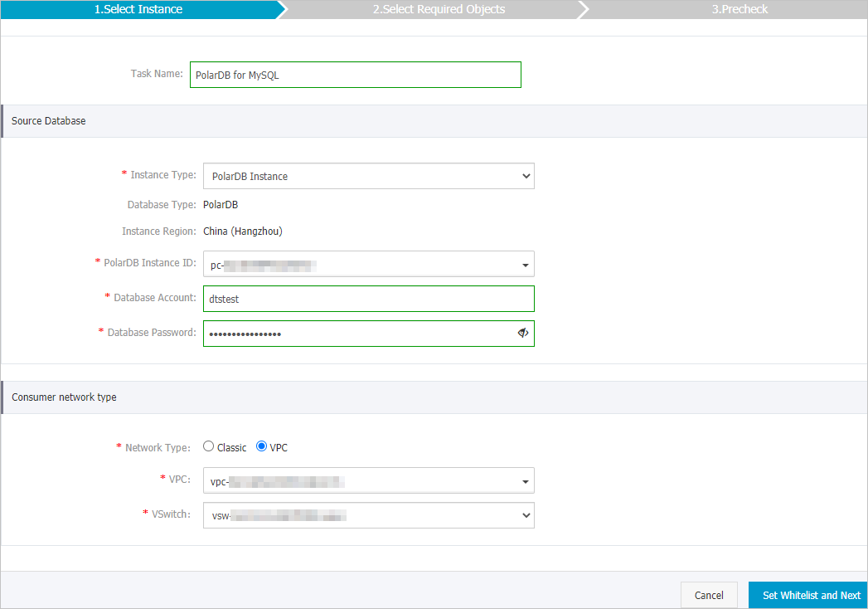Screen dimensions: 868x609
Task: Select the Classic network type
Action: [208, 446]
